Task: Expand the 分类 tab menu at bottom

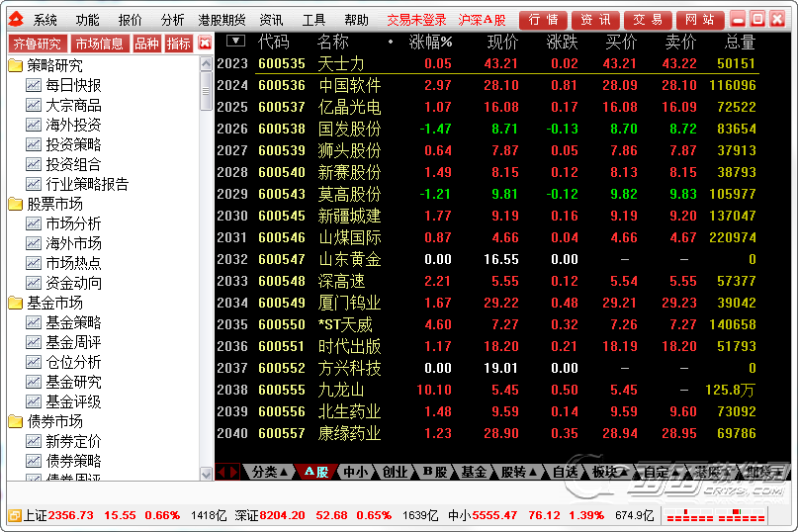Action: 270,472
